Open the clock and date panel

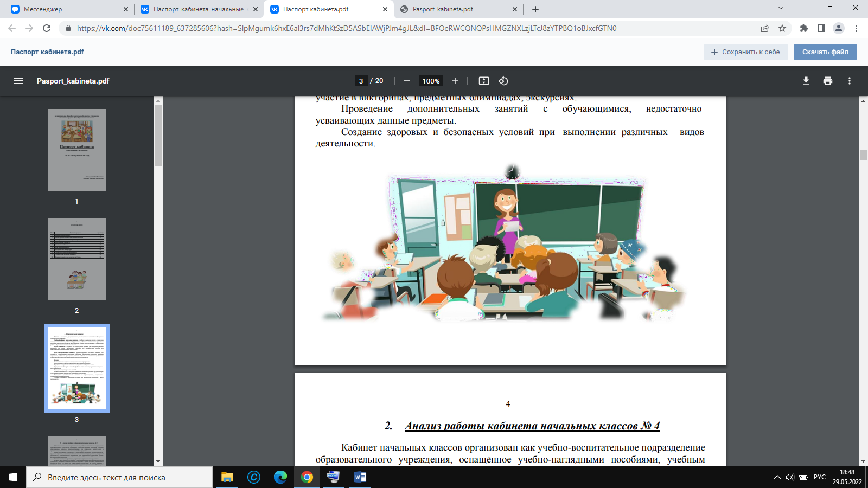coord(847,477)
